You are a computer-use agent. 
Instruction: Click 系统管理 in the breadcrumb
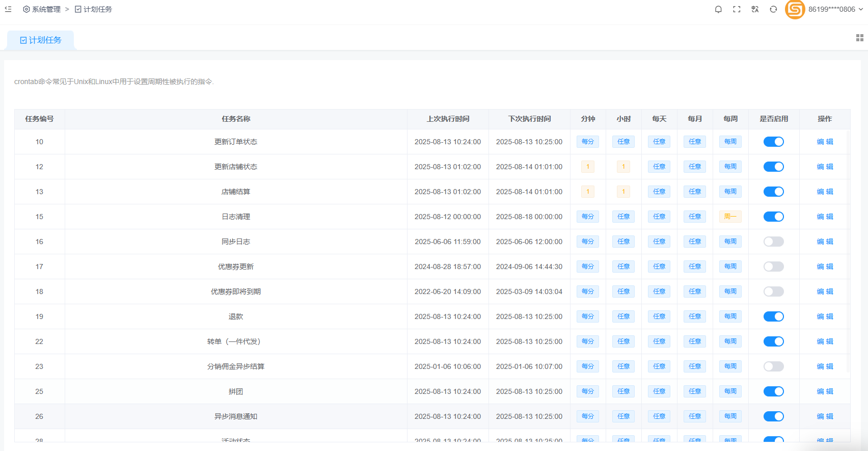(46, 9)
